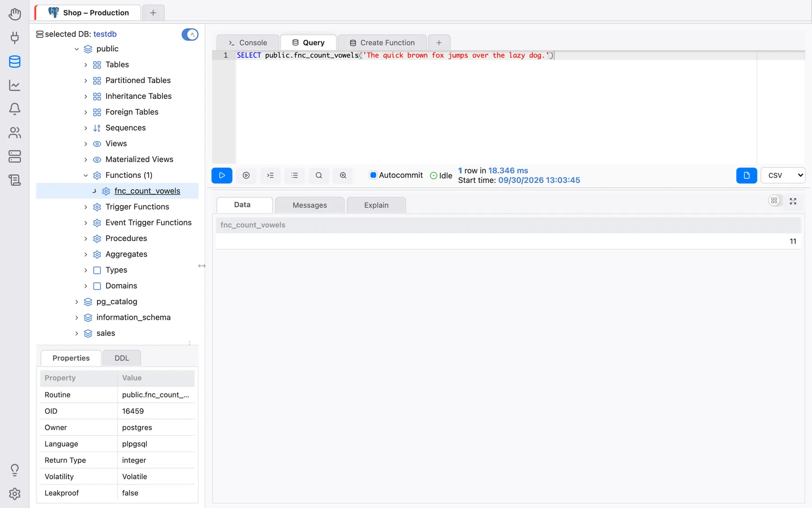812x508 pixels.
Task: Open the server icon in left sidebar
Action: (15, 156)
